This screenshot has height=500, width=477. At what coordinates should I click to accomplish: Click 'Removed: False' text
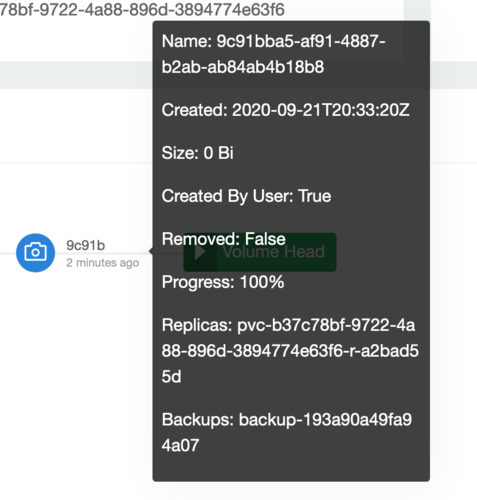tap(224, 239)
